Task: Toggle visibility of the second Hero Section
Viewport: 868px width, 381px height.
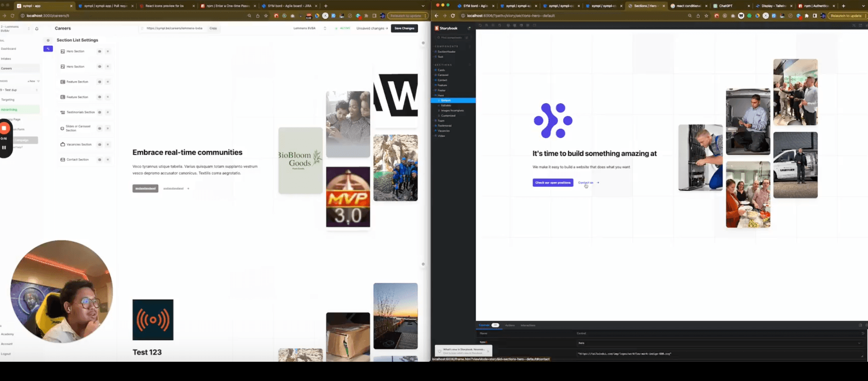Action: (100, 66)
